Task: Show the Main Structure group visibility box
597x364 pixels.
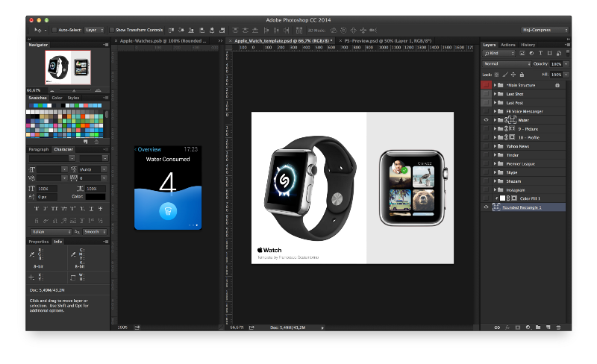Action: [486, 85]
